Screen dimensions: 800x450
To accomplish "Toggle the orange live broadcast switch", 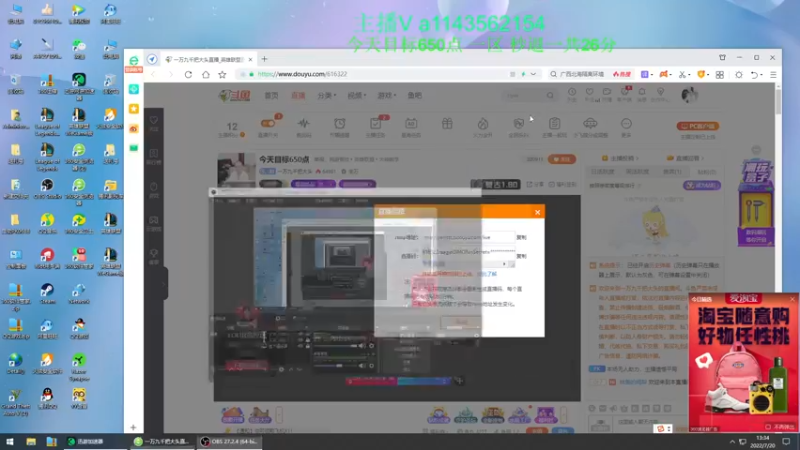I will (268, 123).
